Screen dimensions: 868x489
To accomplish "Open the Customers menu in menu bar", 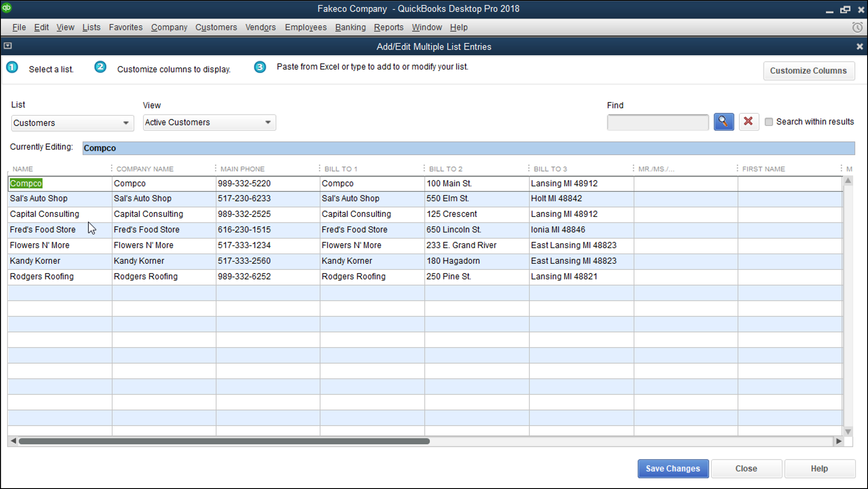I will pos(217,27).
